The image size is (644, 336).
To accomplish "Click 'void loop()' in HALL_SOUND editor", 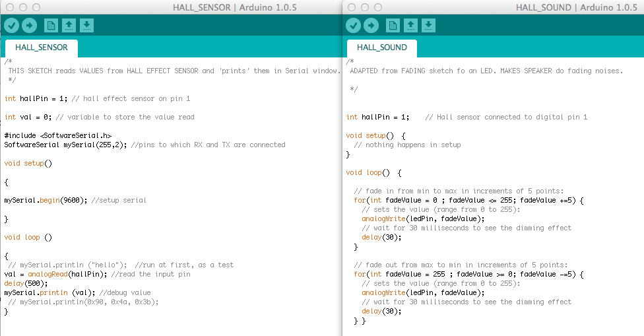I will pyautogui.click(x=373, y=172).
